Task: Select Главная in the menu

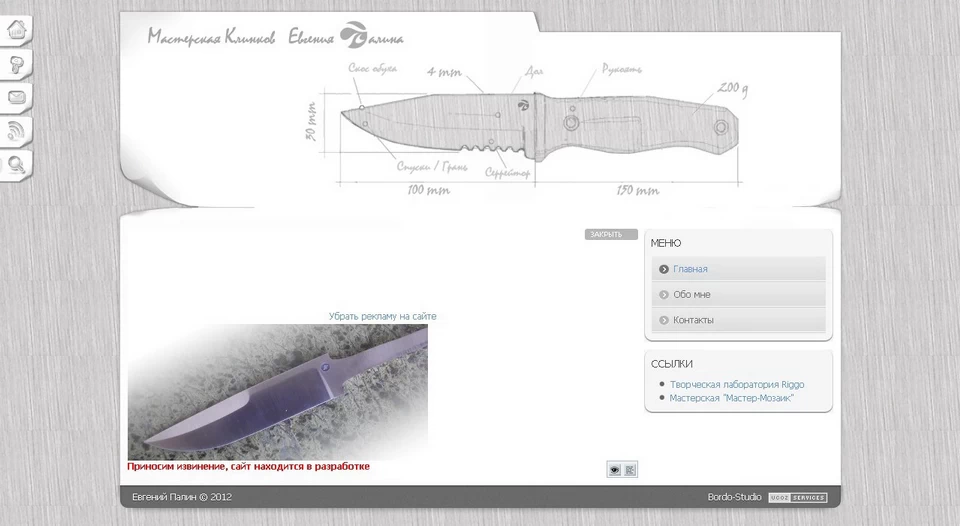Action: (690, 269)
